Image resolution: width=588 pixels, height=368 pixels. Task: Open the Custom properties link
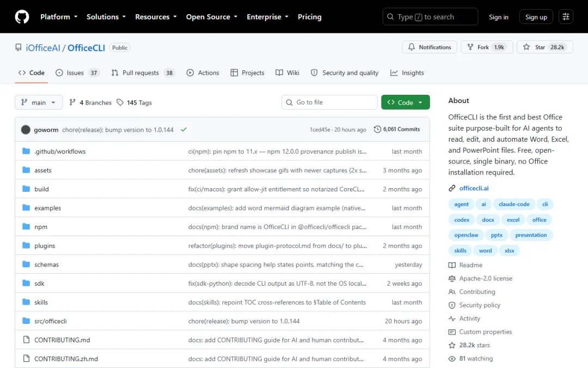click(485, 332)
